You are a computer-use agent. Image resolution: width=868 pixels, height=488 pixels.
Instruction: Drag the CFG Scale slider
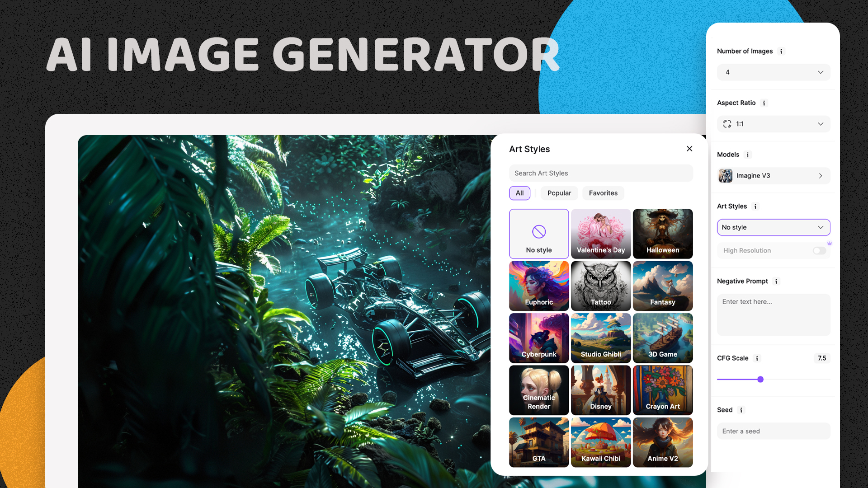(x=760, y=379)
